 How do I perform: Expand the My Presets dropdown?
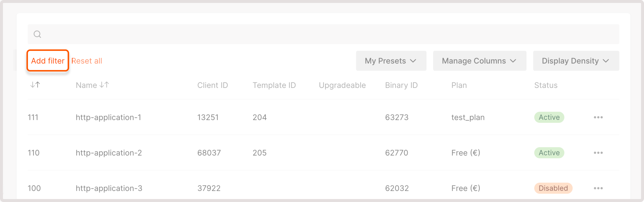click(x=391, y=61)
